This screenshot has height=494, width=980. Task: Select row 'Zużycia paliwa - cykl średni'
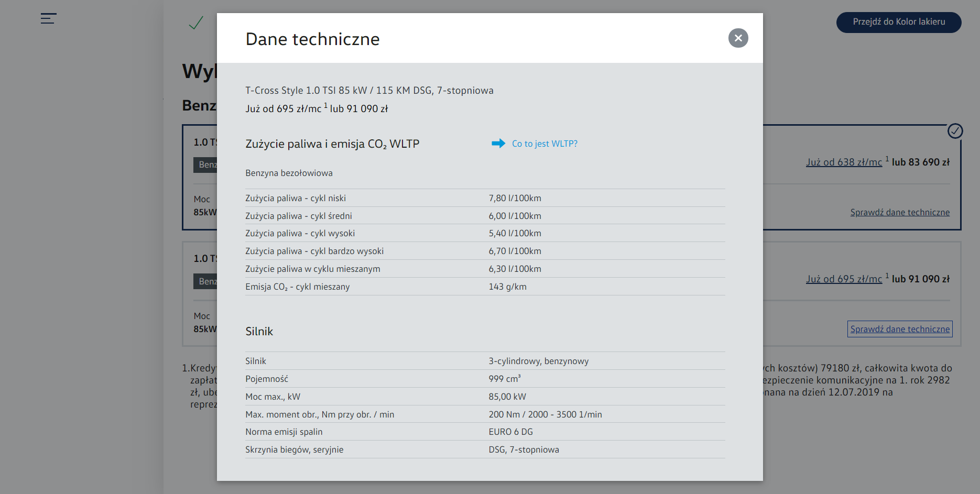point(485,216)
